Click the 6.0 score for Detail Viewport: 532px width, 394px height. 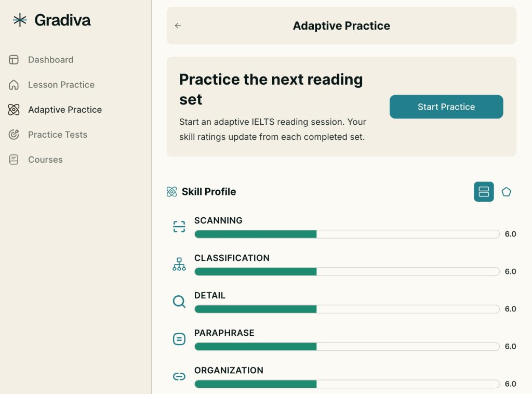click(x=510, y=309)
